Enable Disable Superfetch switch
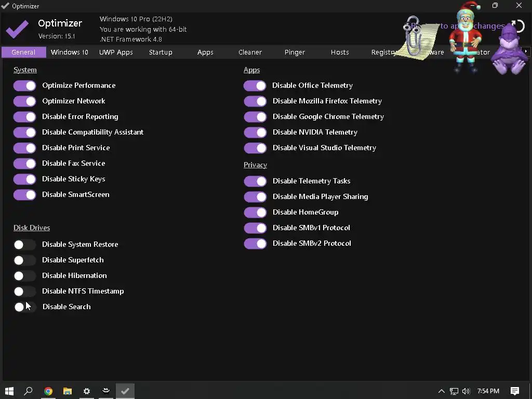Image resolution: width=532 pixels, height=399 pixels. pyautogui.click(x=25, y=260)
